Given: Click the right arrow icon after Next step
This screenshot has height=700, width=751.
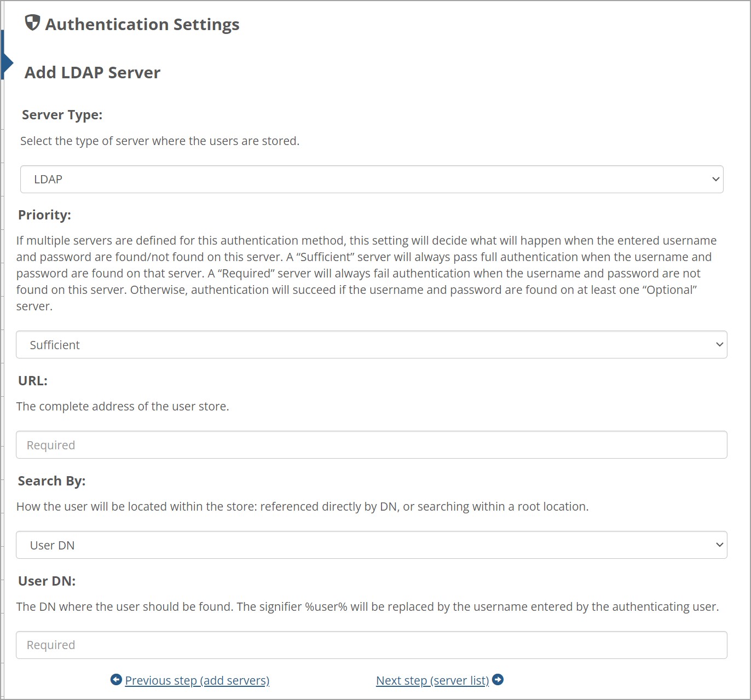Looking at the screenshot, I should pos(498,679).
